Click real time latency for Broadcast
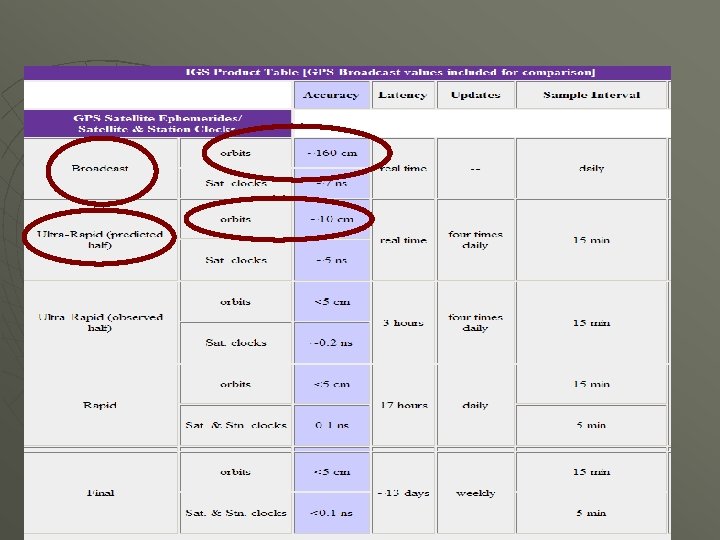This screenshot has width=720, height=540. [x=403, y=169]
